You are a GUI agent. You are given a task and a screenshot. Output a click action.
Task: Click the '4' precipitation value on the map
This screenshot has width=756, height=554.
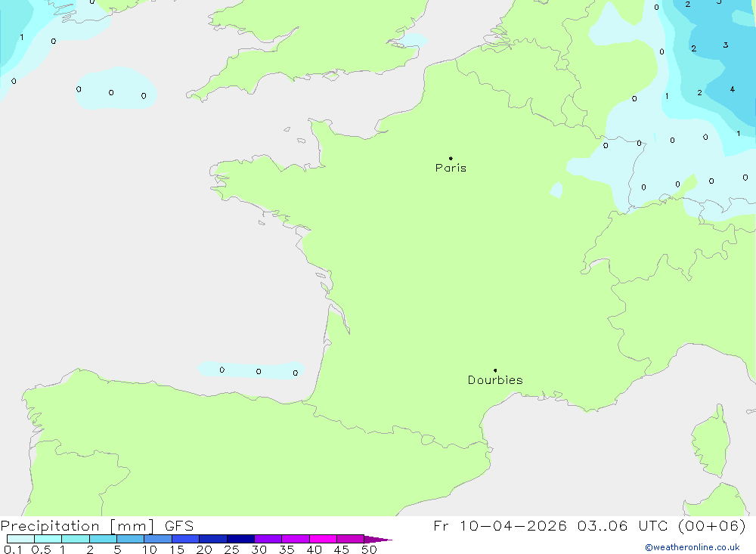coord(733,89)
